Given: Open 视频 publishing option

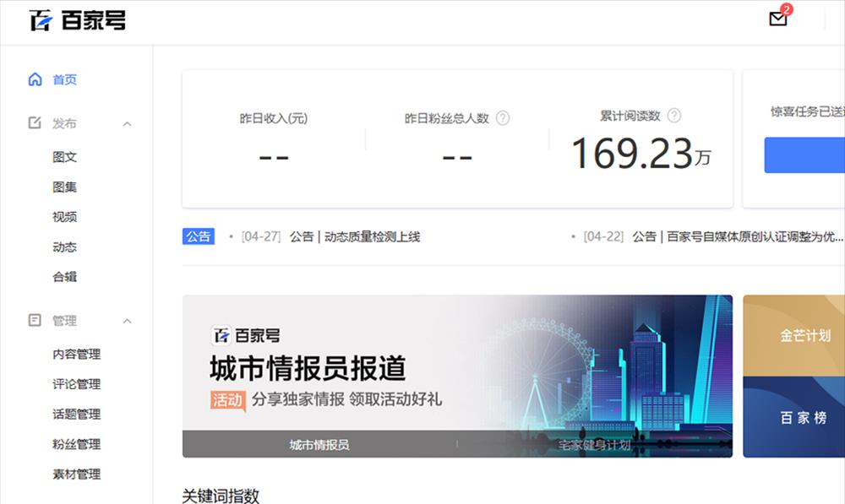Looking at the screenshot, I should coord(65,216).
